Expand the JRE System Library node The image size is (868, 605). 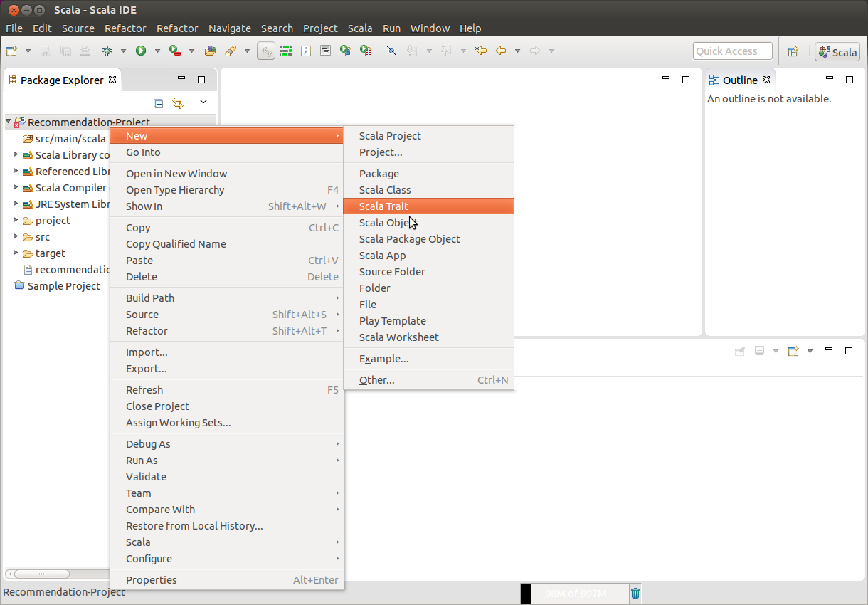coord(16,204)
